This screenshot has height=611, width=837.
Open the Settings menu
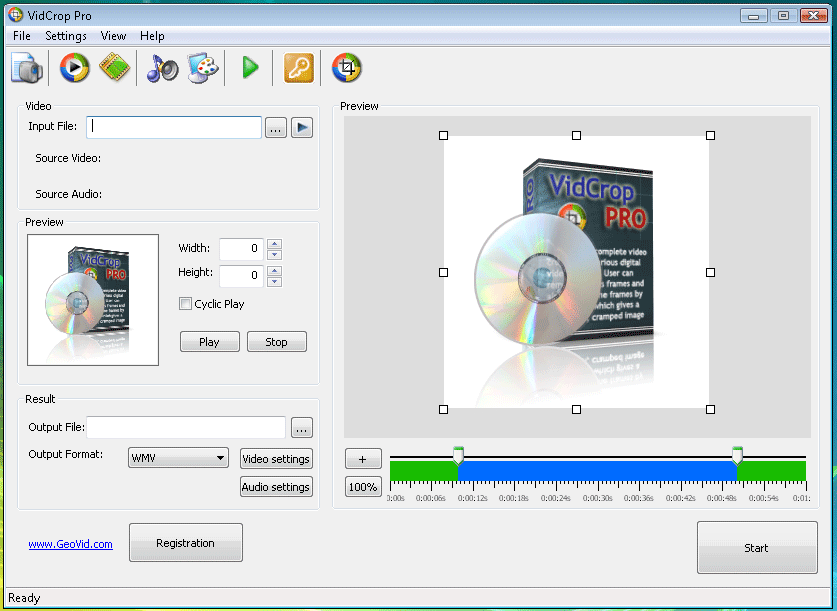(66, 36)
